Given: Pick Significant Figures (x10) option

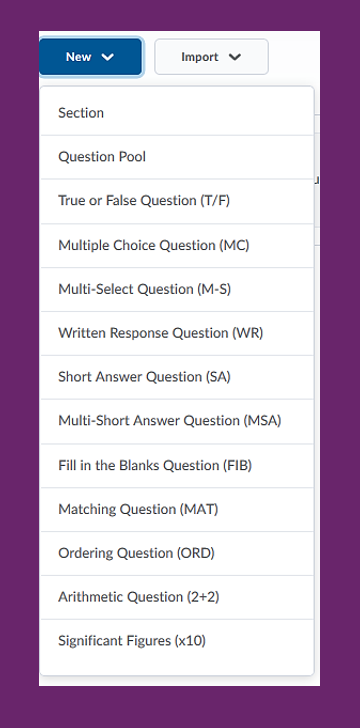Looking at the screenshot, I should (177, 641).
